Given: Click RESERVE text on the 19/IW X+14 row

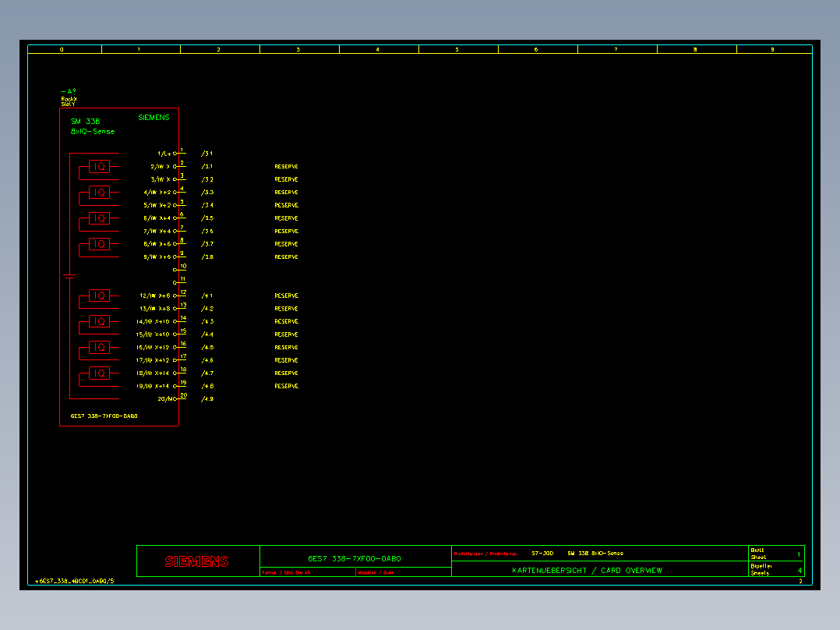Looking at the screenshot, I should click(x=286, y=386).
